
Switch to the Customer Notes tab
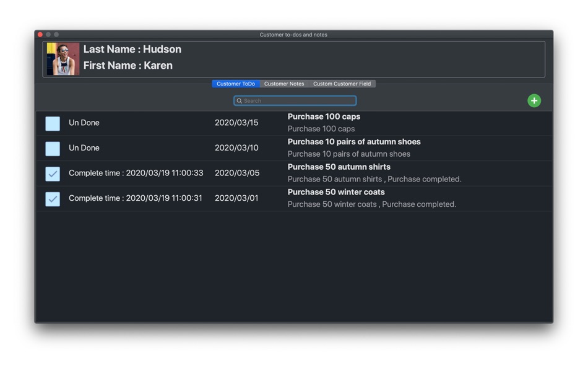(284, 84)
